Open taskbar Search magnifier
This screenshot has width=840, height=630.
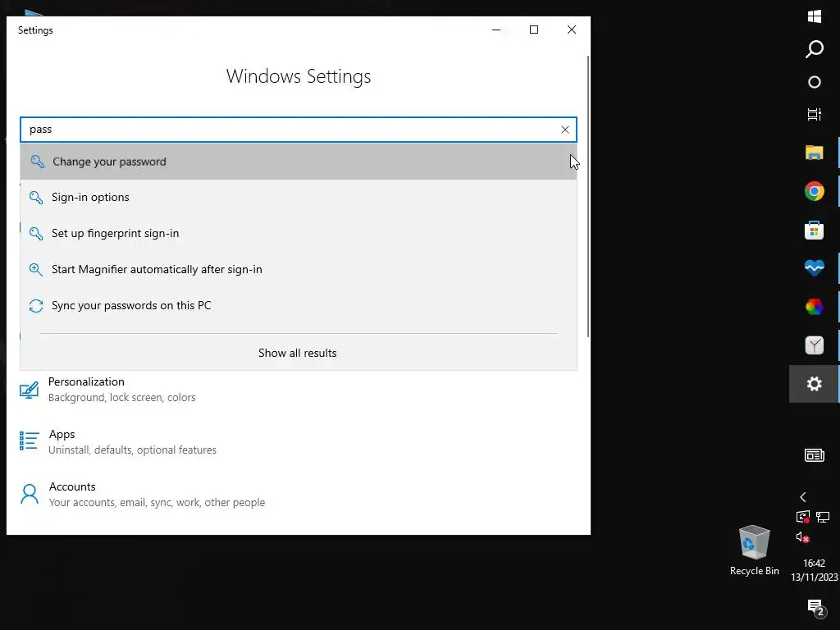point(815,48)
